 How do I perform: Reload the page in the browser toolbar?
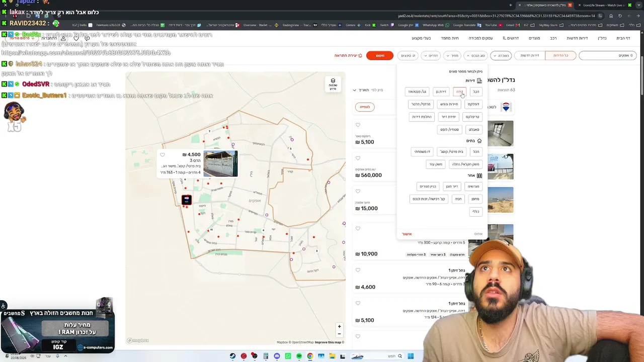pyautogui.click(x=620, y=16)
